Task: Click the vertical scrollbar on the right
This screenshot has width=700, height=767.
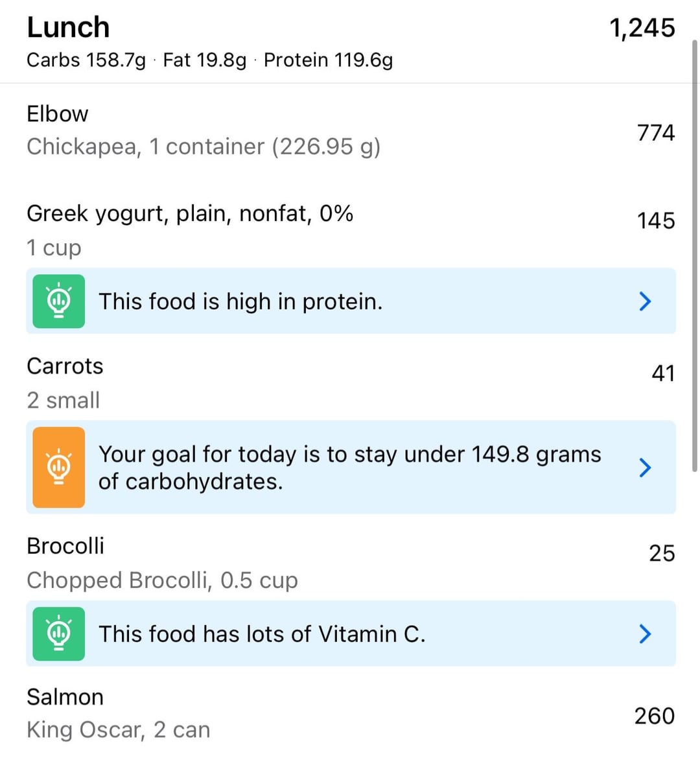Action: point(695,256)
